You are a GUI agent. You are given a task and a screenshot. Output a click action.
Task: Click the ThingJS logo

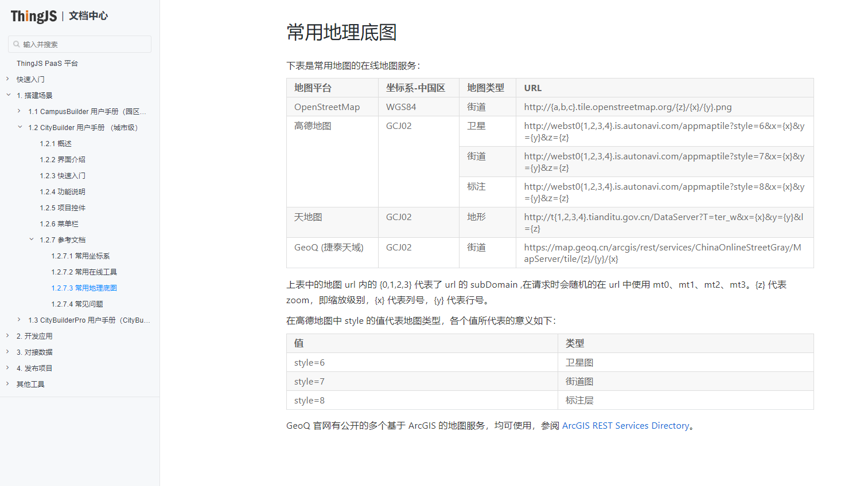pos(33,16)
